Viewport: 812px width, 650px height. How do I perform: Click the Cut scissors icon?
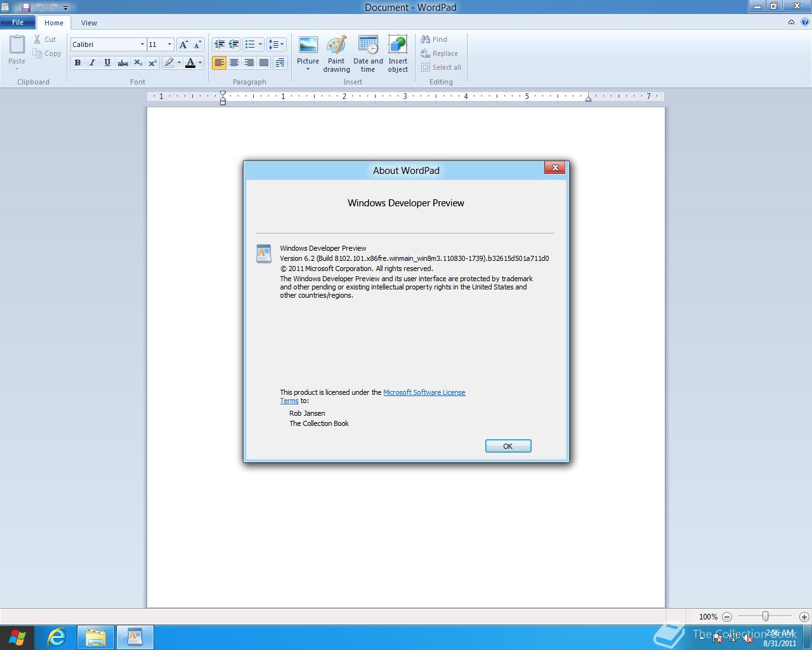coord(37,39)
